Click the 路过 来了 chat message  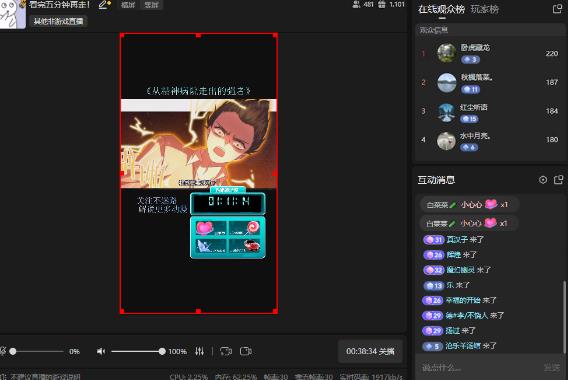(460, 330)
